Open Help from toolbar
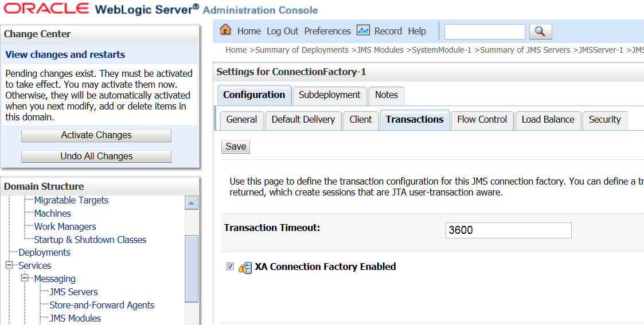644x325 pixels. click(417, 31)
